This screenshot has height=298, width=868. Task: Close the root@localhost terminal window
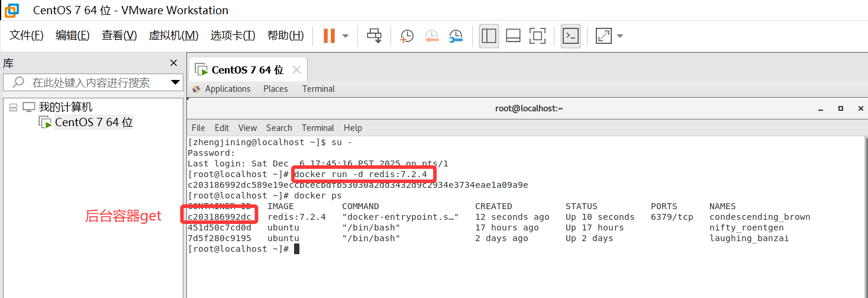(x=860, y=108)
